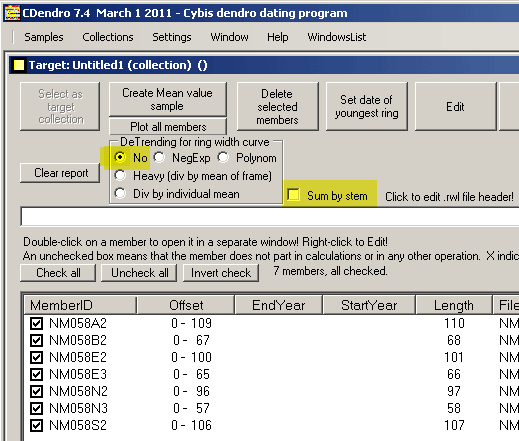Select the NM058N3 member name

click(78, 408)
